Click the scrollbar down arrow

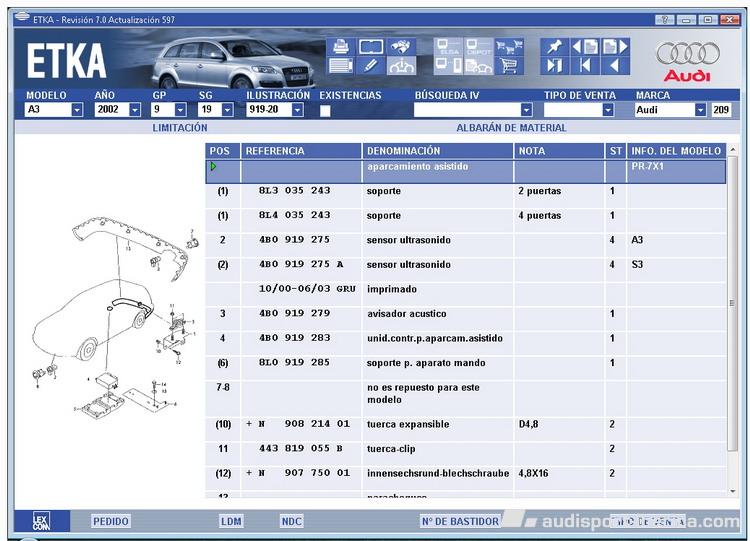point(732,492)
